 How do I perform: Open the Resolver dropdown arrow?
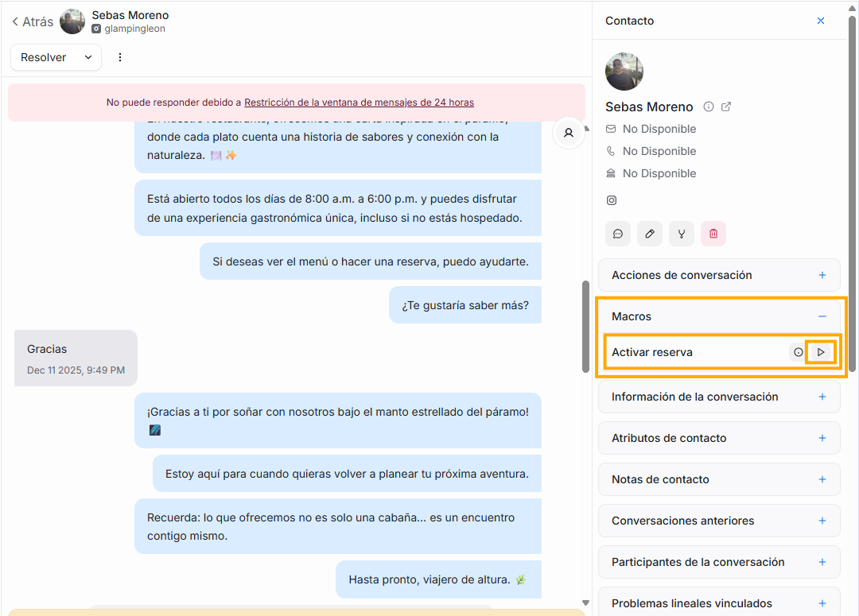click(88, 57)
